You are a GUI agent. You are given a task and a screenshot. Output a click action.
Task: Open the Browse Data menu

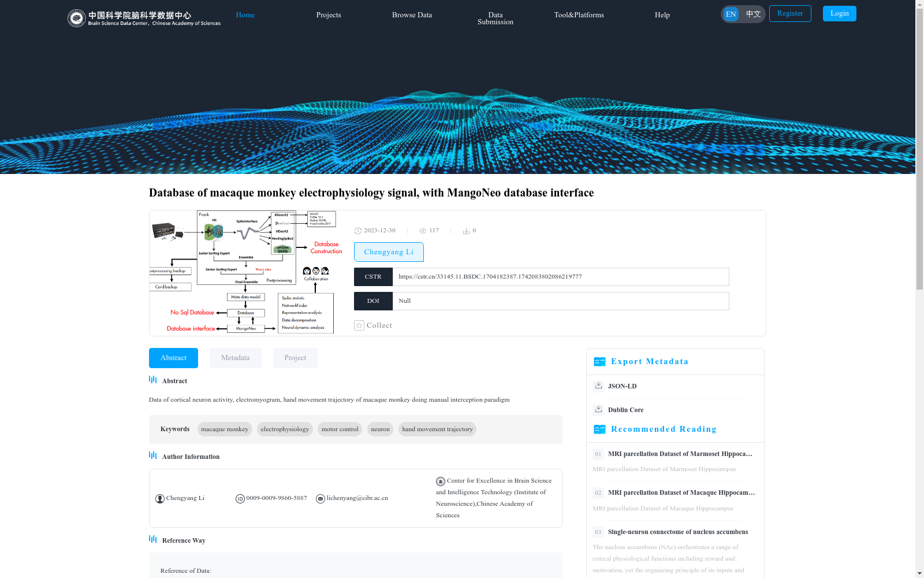412,15
